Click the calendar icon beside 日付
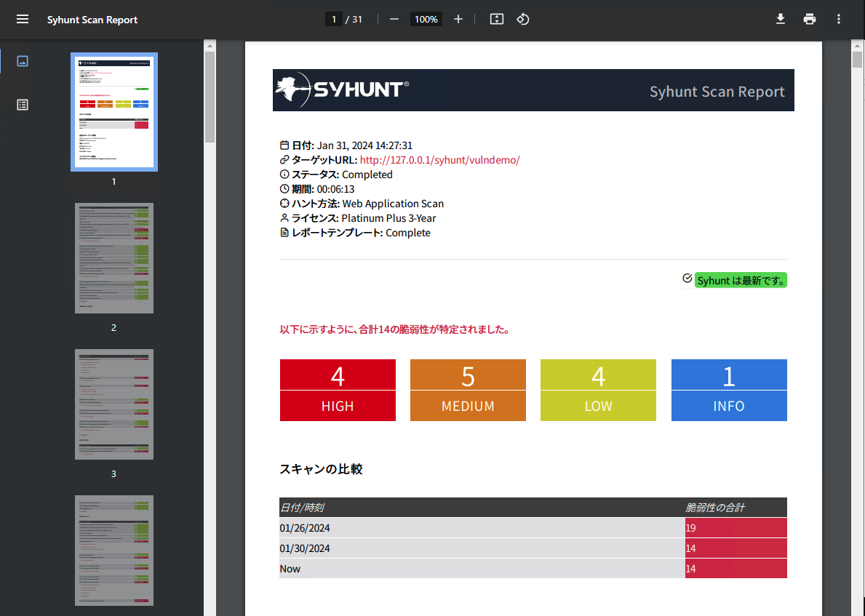 284,145
